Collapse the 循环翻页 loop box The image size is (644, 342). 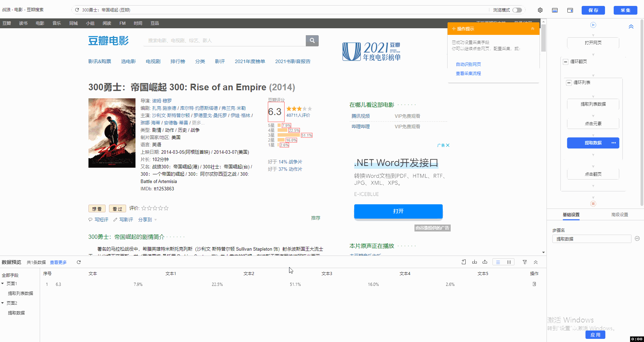[566, 62]
